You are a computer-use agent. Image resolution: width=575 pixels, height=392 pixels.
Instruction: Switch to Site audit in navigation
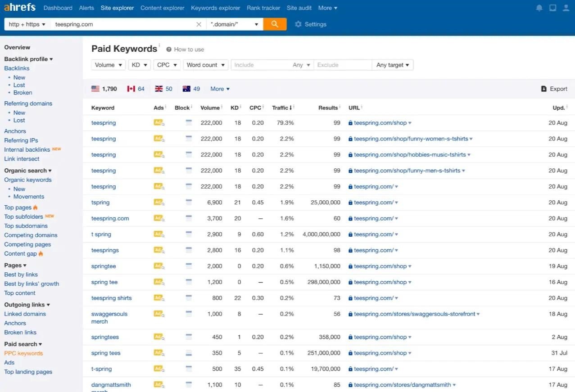(299, 8)
